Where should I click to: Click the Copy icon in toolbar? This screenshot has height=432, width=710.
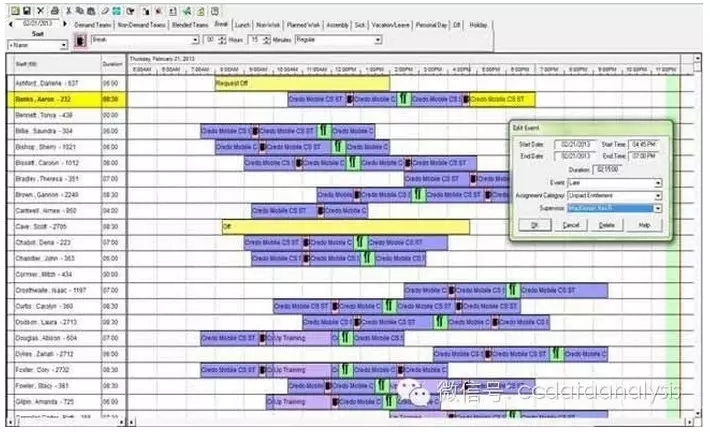coord(80,10)
